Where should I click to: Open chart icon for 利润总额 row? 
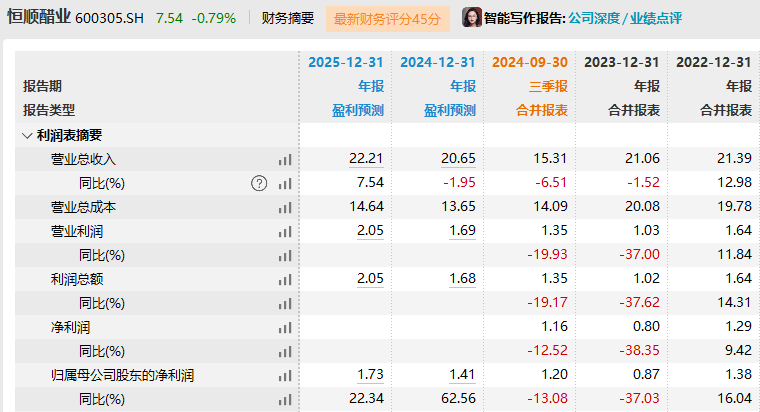click(285, 280)
